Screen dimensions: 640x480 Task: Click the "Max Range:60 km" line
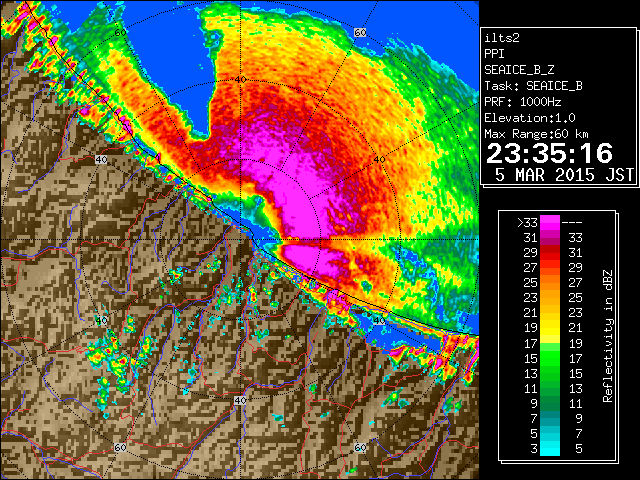coord(537,134)
